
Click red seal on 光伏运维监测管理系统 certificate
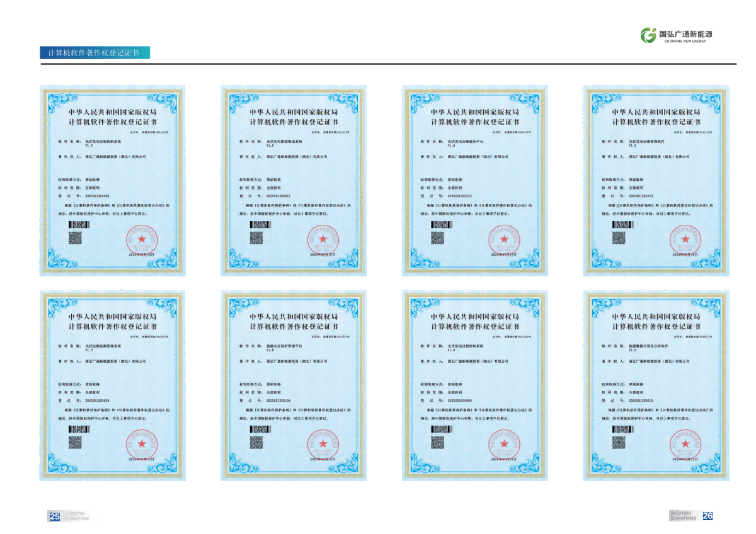(141, 445)
